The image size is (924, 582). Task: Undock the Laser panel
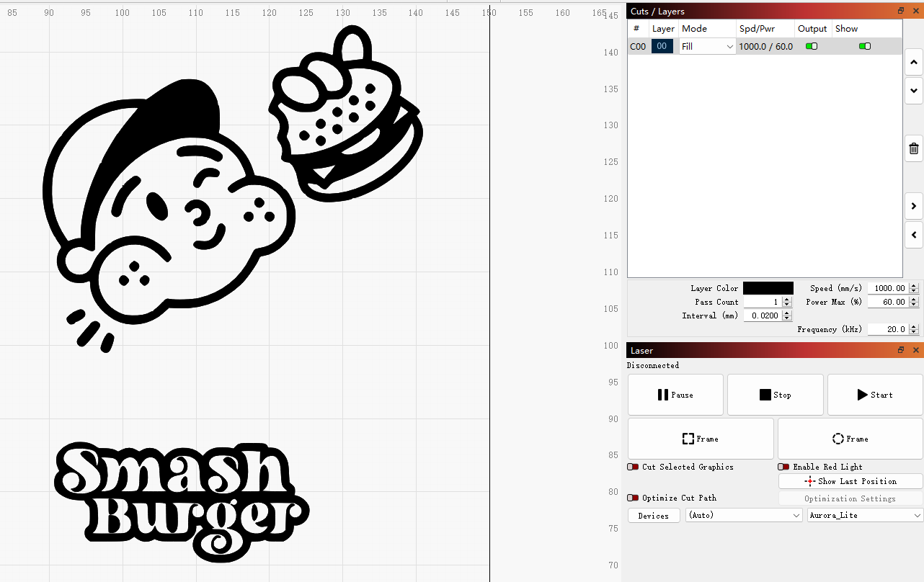[x=901, y=350]
